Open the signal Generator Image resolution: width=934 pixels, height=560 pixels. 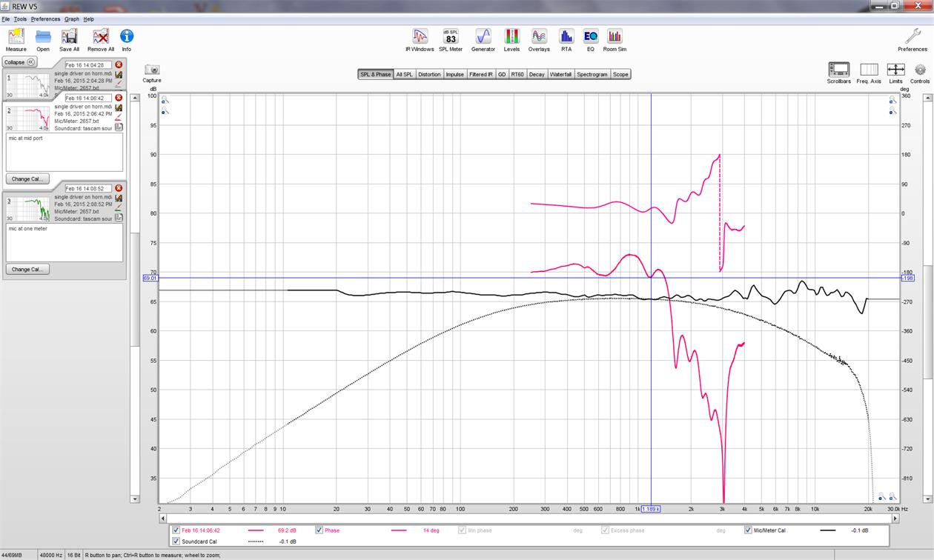tap(483, 40)
